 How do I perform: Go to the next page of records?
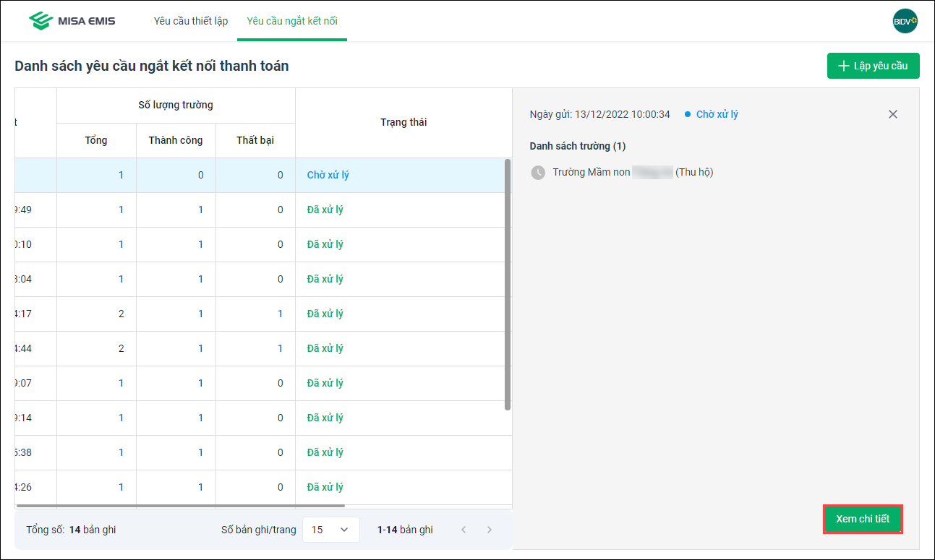tap(490, 530)
